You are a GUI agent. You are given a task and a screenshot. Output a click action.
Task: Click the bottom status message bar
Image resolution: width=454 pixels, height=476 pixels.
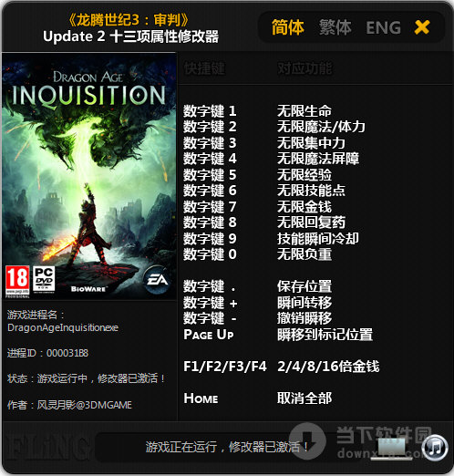pos(226,447)
